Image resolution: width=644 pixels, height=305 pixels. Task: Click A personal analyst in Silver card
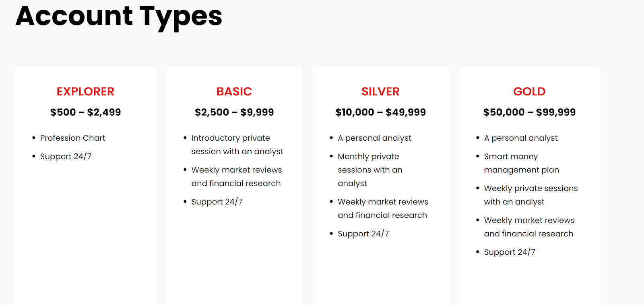point(374,138)
